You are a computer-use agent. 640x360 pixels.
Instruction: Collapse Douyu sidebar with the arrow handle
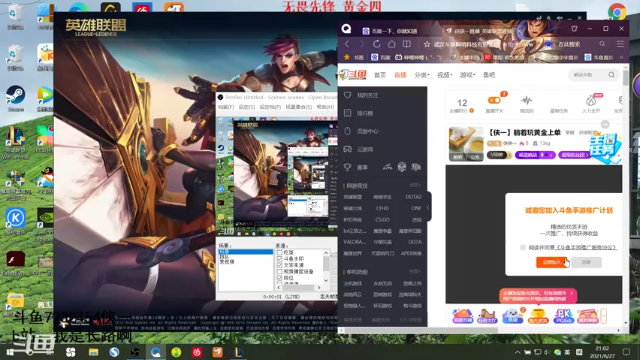[429, 207]
